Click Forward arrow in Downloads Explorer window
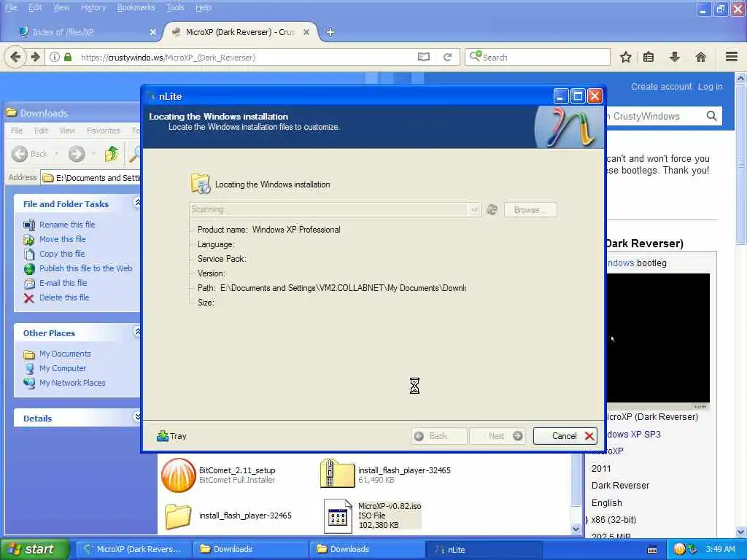Screen dimensions: 747x560 coord(77,153)
